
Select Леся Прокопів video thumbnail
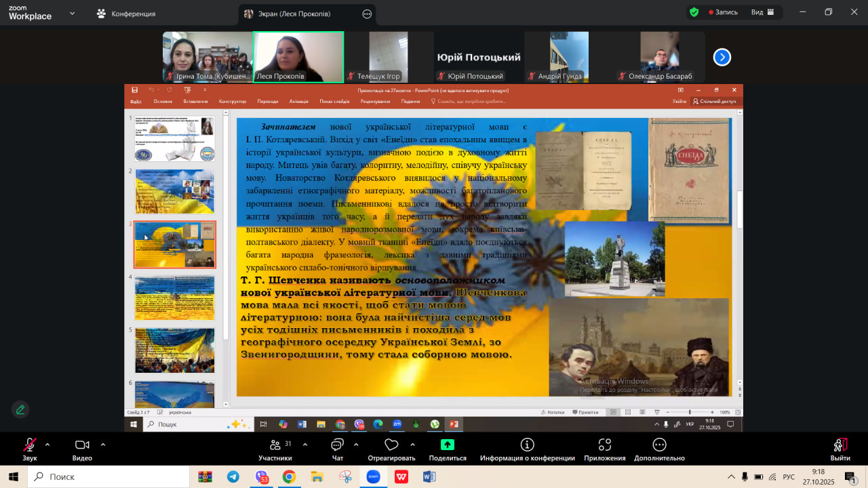pyautogui.click(x=298, y=57)
